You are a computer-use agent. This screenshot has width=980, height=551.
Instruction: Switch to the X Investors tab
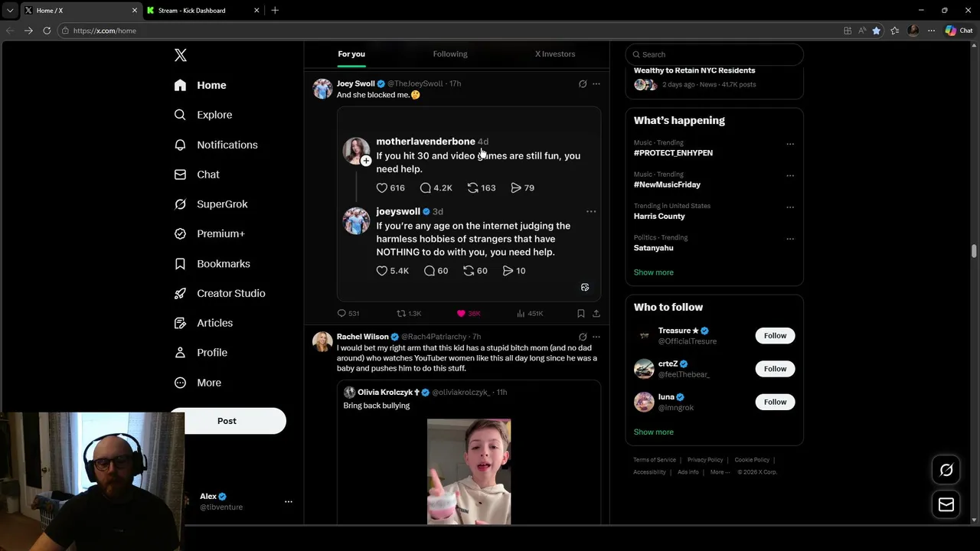click(x=555, y=54)
